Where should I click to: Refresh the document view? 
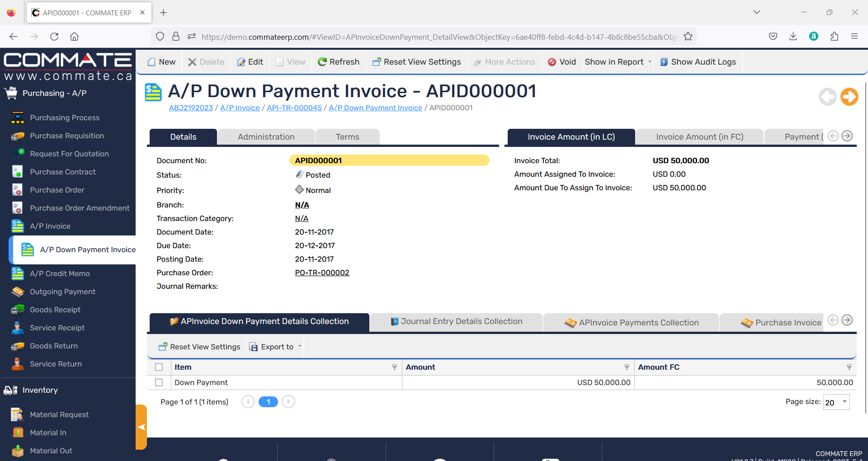pyautogui.click(x=339, y=62)
